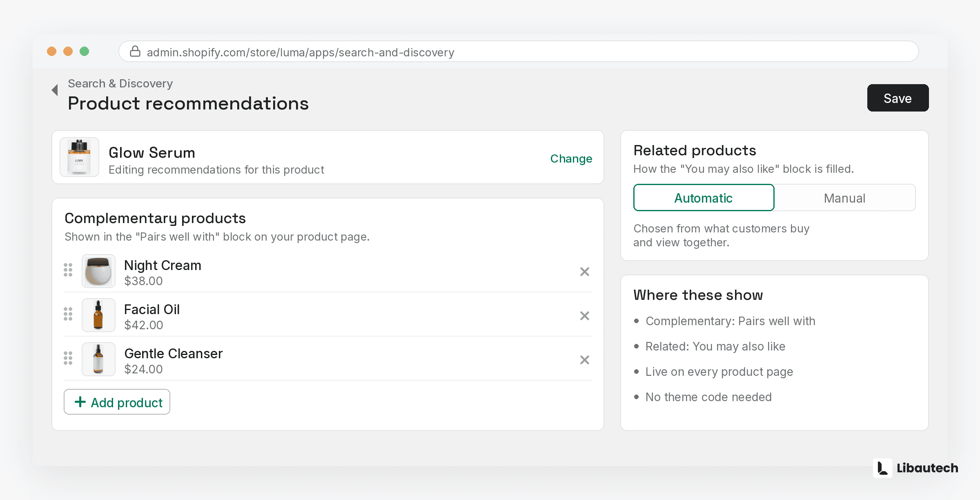Viewport: 980px width, 500px height.
Task: Remove Night Cream from complementary products
Action: pos(584,272)
